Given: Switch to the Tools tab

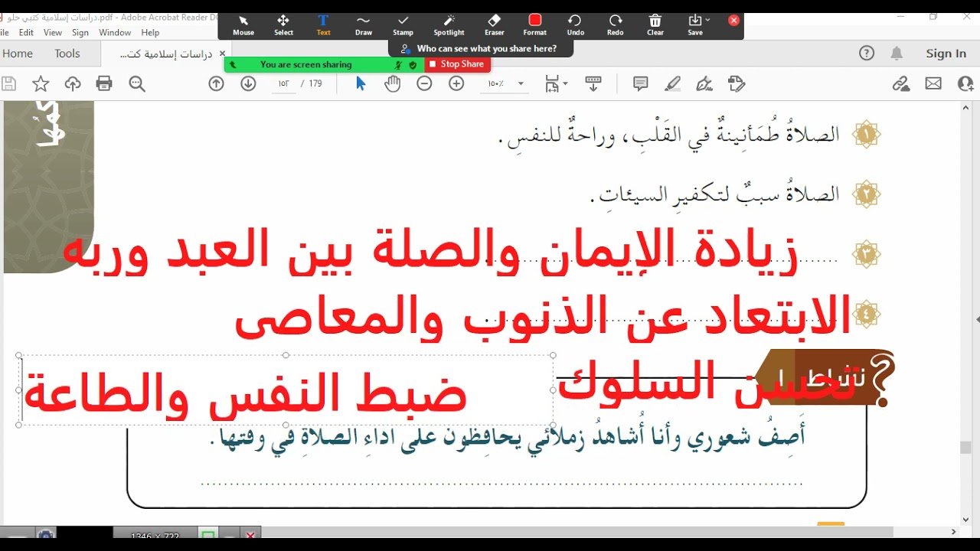Looking at the screenshot, I should click(x=67, y=54).
